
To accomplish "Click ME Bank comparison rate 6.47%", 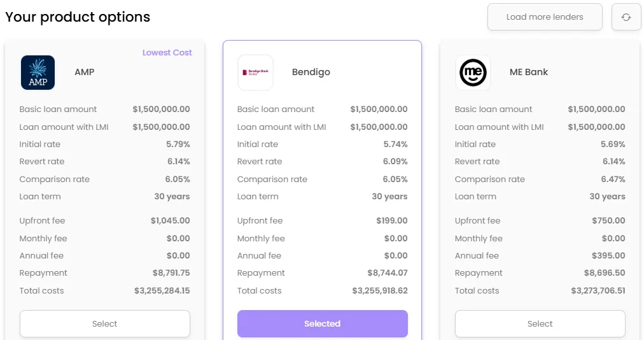I will [613, 180].
